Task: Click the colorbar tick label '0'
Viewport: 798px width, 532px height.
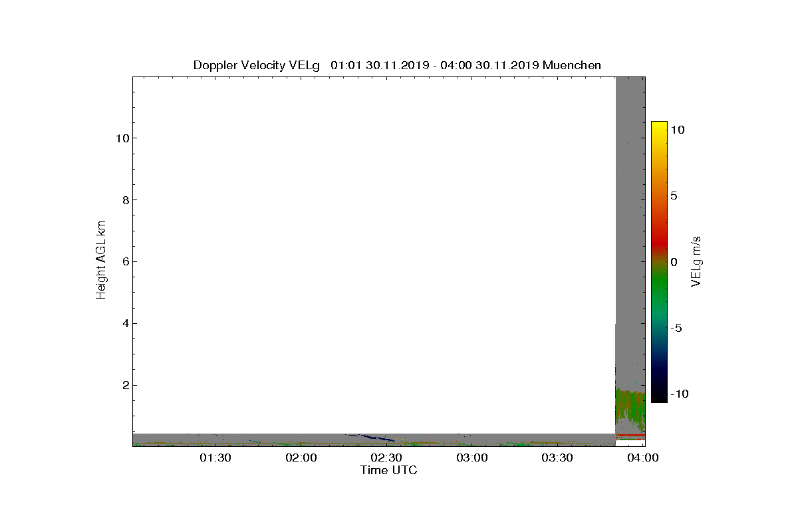Action: (674, 262)
